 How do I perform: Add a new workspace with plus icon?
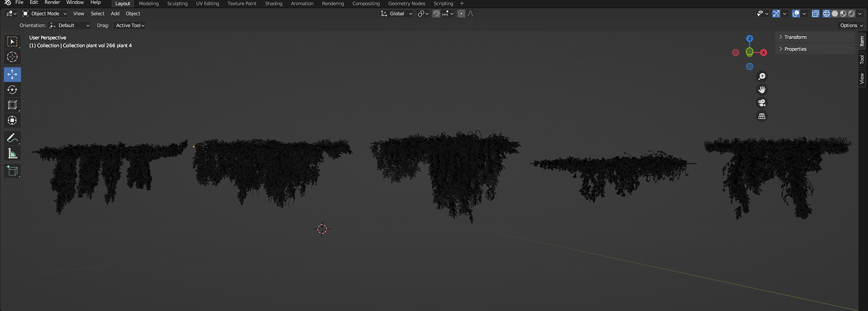click(x=462, y=3)
